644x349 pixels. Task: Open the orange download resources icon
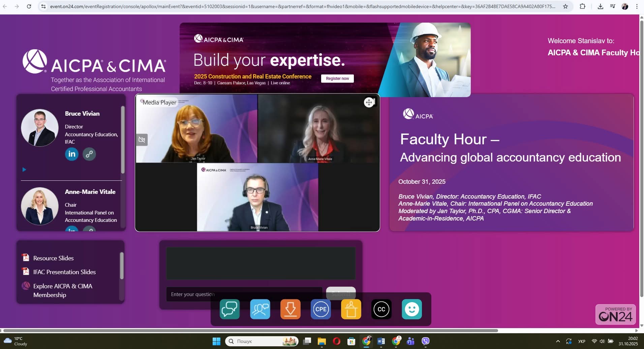click(290, 309)
